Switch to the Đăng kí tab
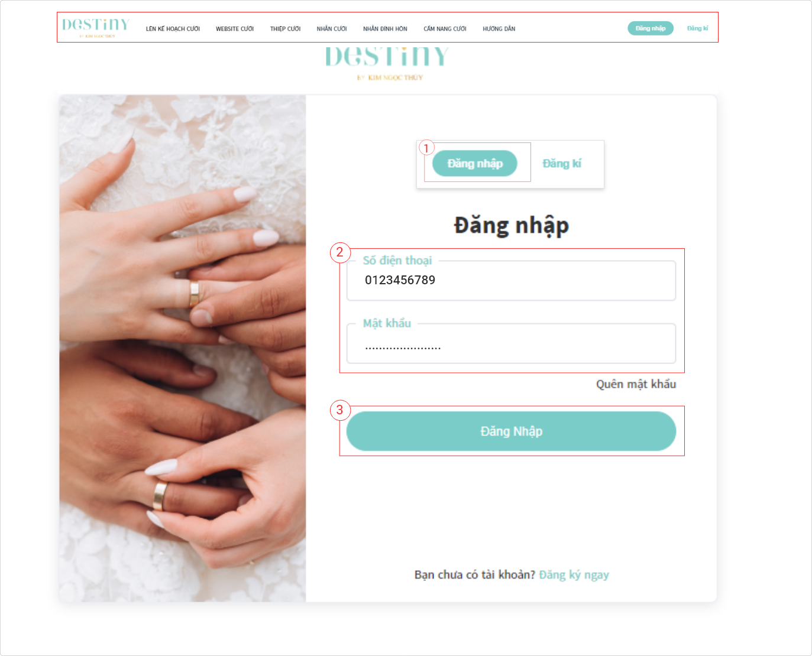This screenshot has height=656, width=812. (x=562, y=164)
